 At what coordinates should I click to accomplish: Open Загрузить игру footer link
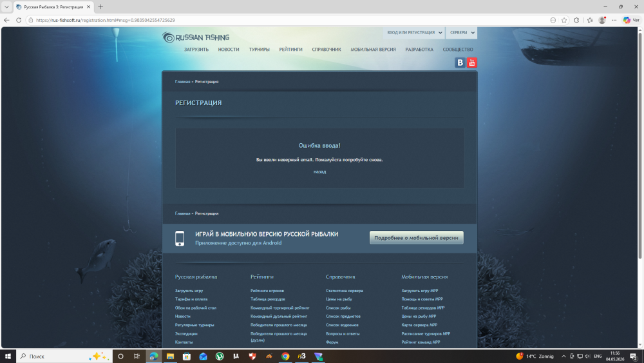[189, 291]
